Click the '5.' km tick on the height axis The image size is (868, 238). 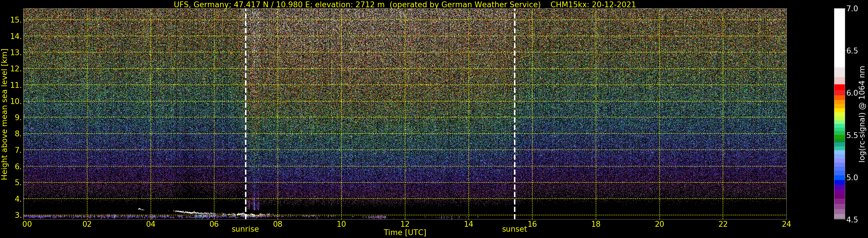[x=18, y=182]
